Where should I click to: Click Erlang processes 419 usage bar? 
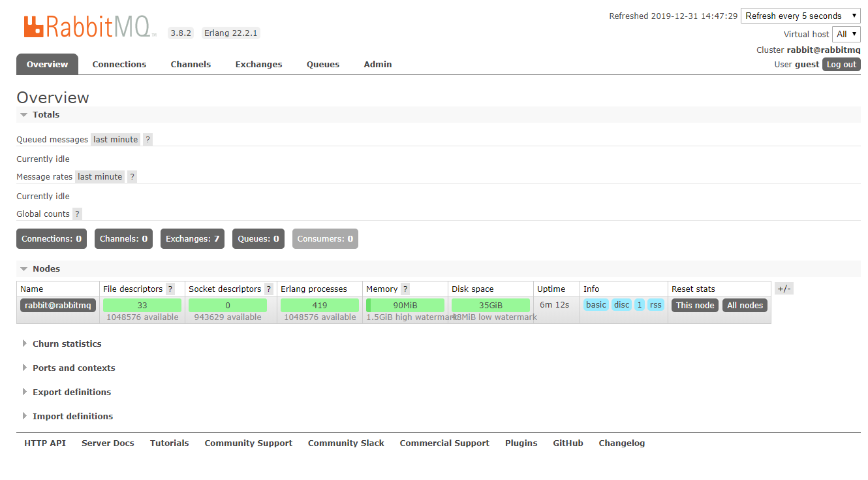(320, 305)
